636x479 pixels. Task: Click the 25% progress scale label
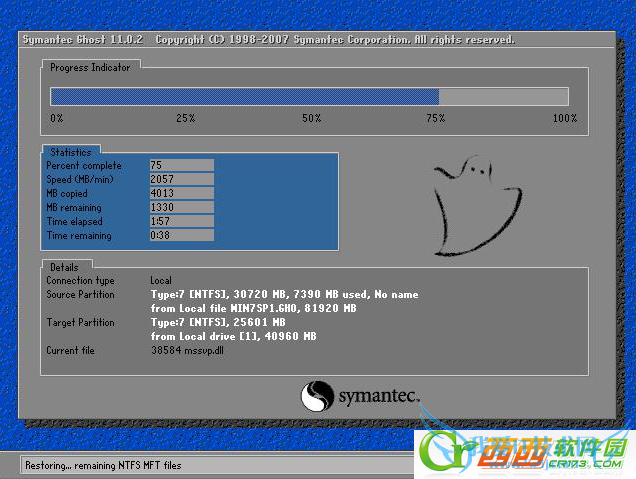[186, 118]
